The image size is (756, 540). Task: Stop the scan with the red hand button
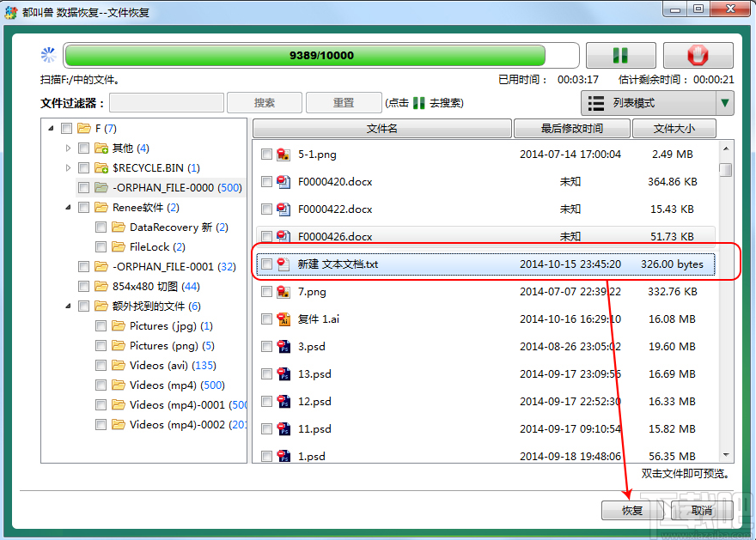click(x=698, y=56)
